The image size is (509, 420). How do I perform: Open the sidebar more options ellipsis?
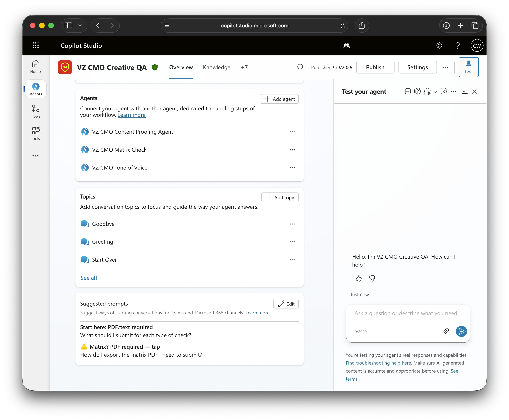[36, 156]
